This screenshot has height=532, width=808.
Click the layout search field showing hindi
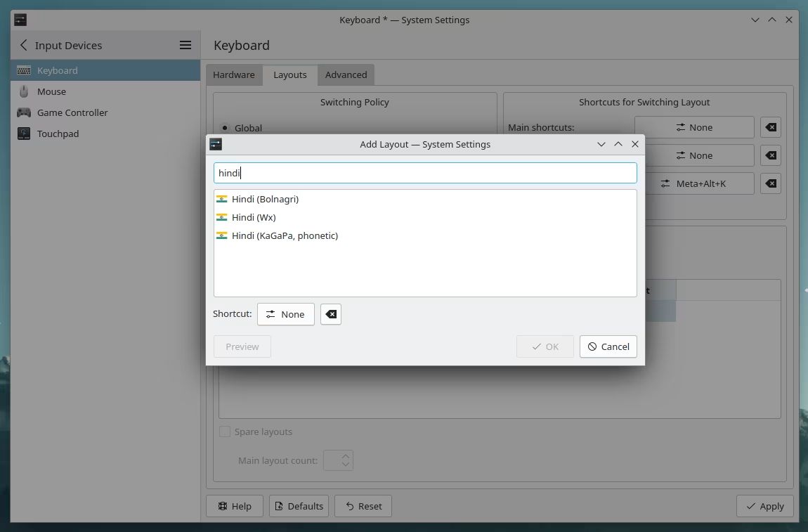click(x=425, y=173)
